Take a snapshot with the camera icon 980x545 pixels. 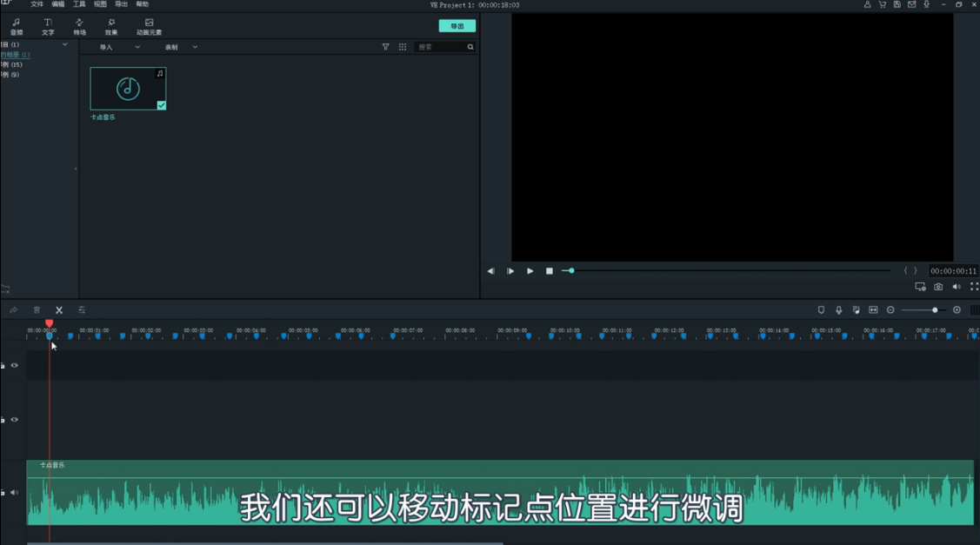point(937,287)
